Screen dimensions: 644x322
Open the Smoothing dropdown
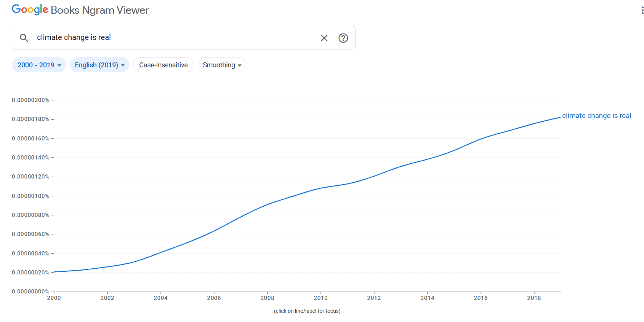tap(222, 65)
